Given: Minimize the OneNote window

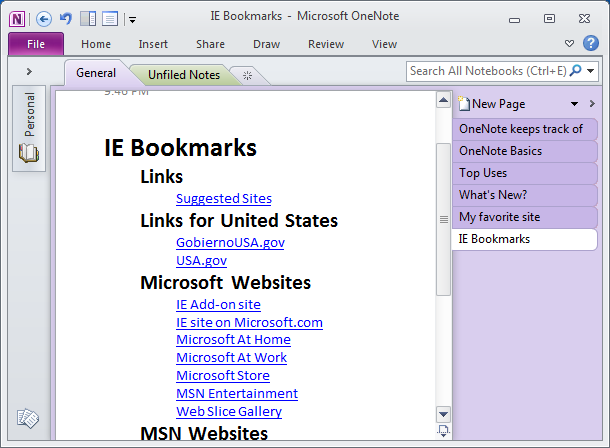Looking at the screenshot, I should coord(514,19).
